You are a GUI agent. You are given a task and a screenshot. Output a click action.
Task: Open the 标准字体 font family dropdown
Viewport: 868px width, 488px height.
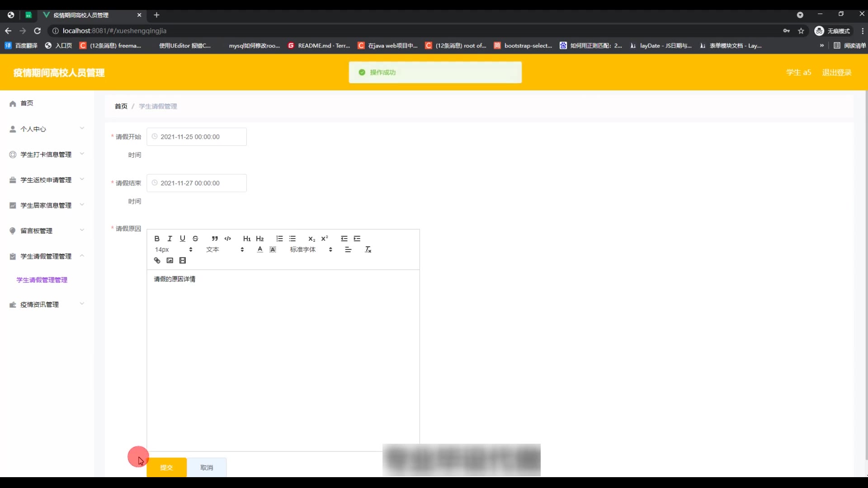coord(311,249)
